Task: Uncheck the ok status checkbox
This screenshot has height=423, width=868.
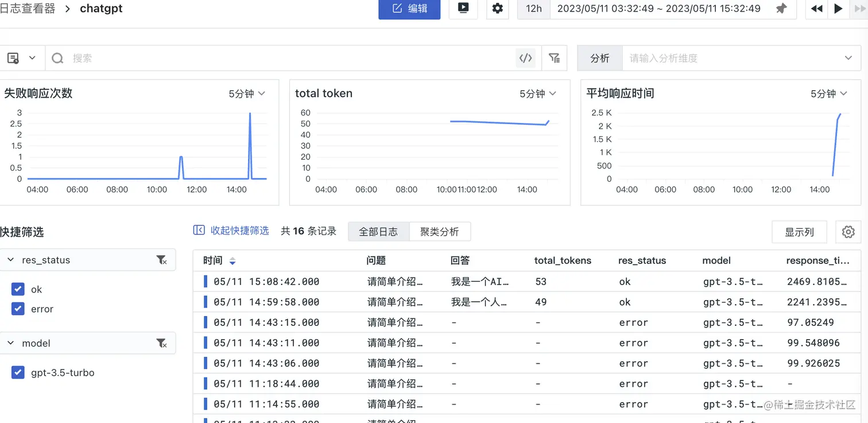Action: click(x=18, y=289)
